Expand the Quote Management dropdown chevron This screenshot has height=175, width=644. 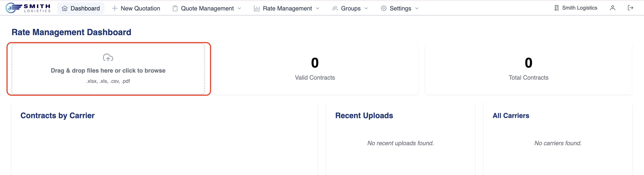point(240,9)
